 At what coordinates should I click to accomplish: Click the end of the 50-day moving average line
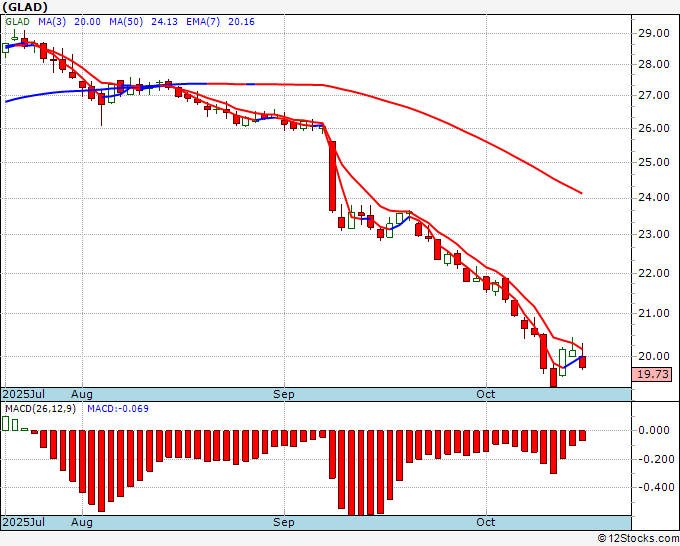[x=581, y=193]
